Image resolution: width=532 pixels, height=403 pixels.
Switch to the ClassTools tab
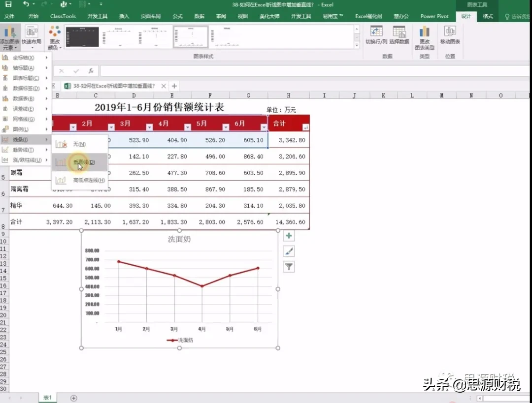[x=63, y=16]
